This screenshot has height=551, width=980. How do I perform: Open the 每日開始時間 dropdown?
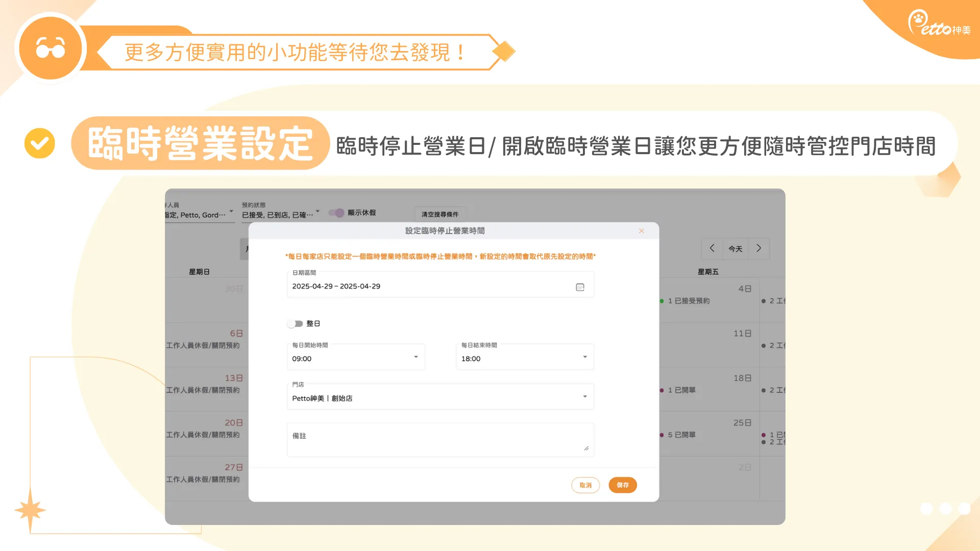pyautogui.click(x=356, y=357)
